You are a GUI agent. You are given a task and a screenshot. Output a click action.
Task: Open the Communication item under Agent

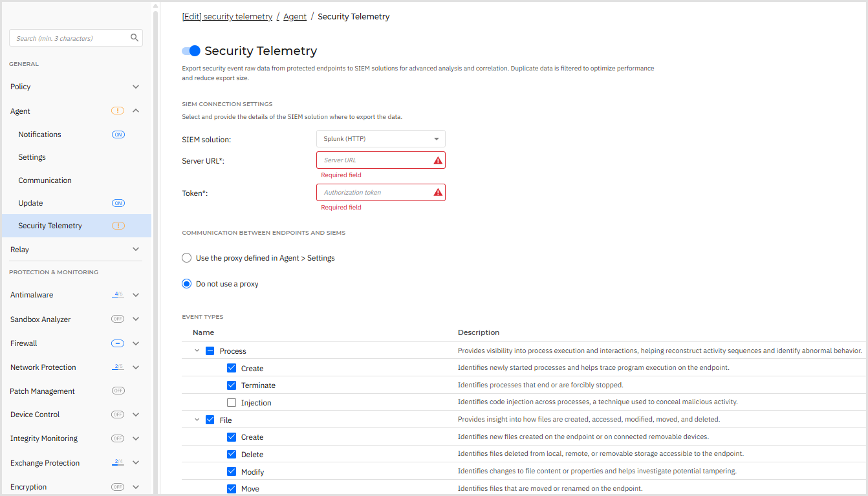click(x=45, y=180)
